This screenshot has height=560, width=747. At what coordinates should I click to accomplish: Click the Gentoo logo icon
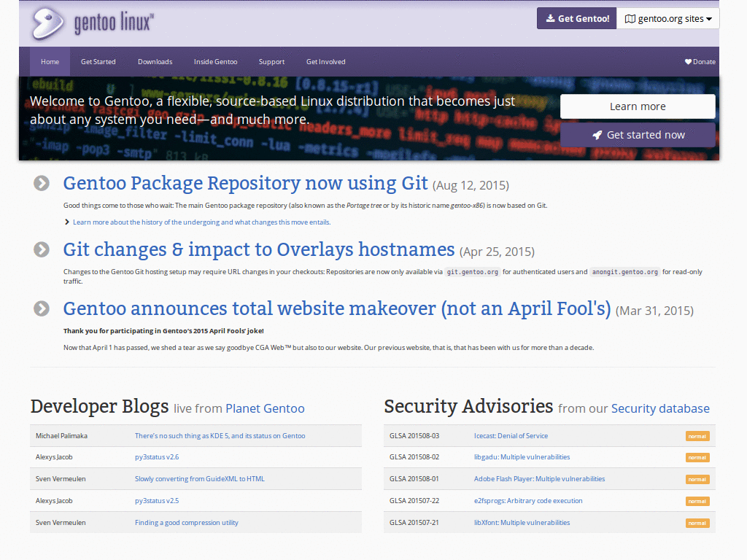[47, 23]
